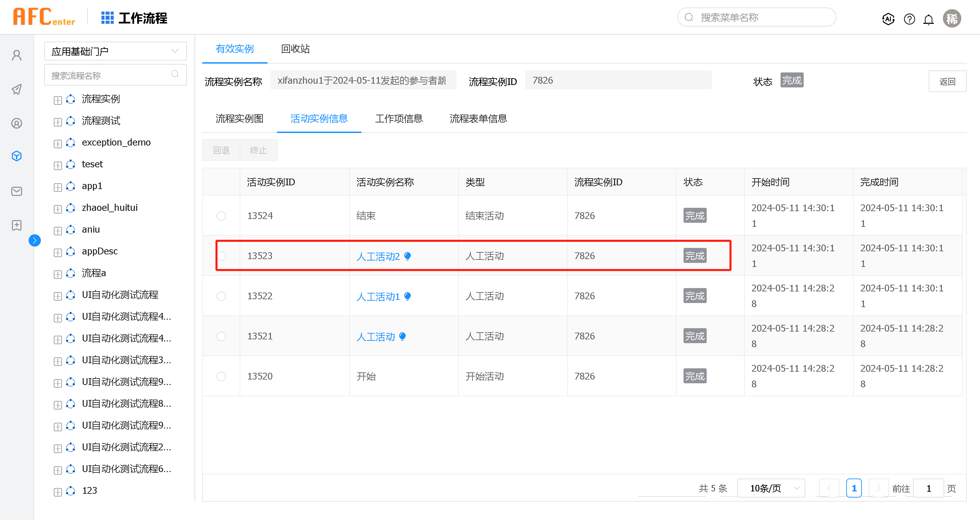Open the mail envelope sidebar icon
Screen dimensions: 980x520
[x=17, y=191]
